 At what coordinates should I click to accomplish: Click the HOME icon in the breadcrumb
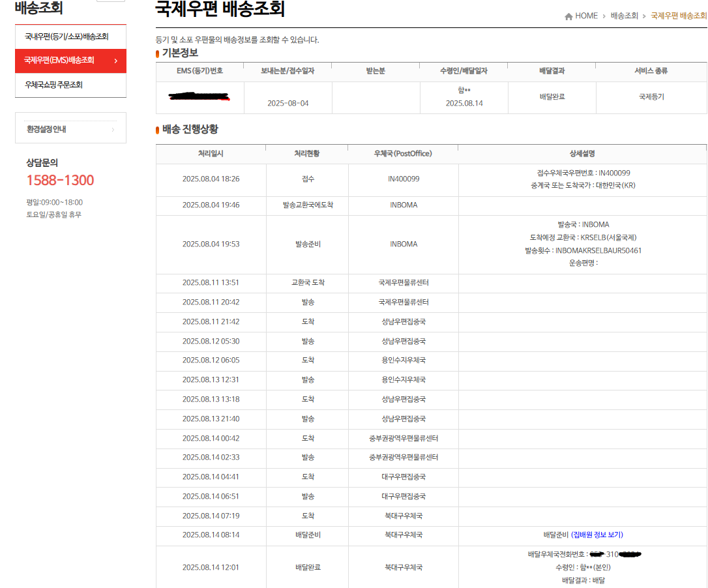[568, 16]
